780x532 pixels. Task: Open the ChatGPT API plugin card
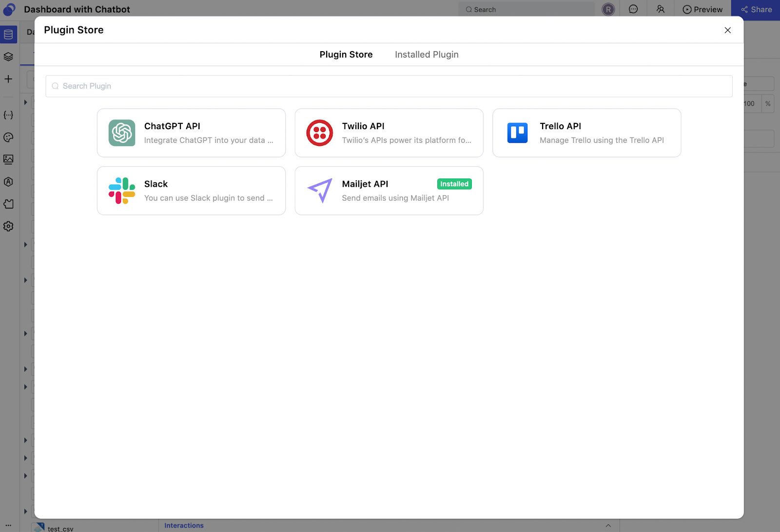click(191, 133)
